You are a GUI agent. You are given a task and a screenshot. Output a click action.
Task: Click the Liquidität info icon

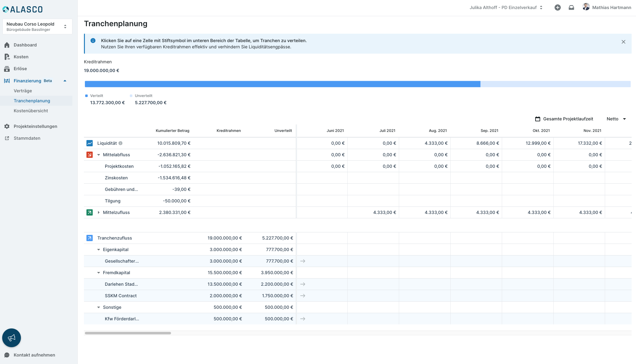pos(120,143)
